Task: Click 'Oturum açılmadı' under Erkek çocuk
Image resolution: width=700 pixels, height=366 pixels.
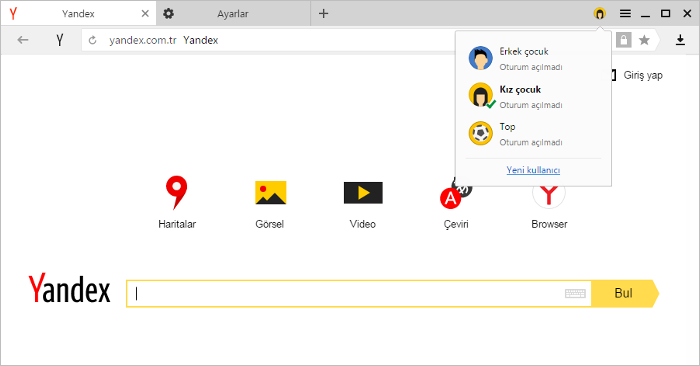Action: [x=531, y=67]
